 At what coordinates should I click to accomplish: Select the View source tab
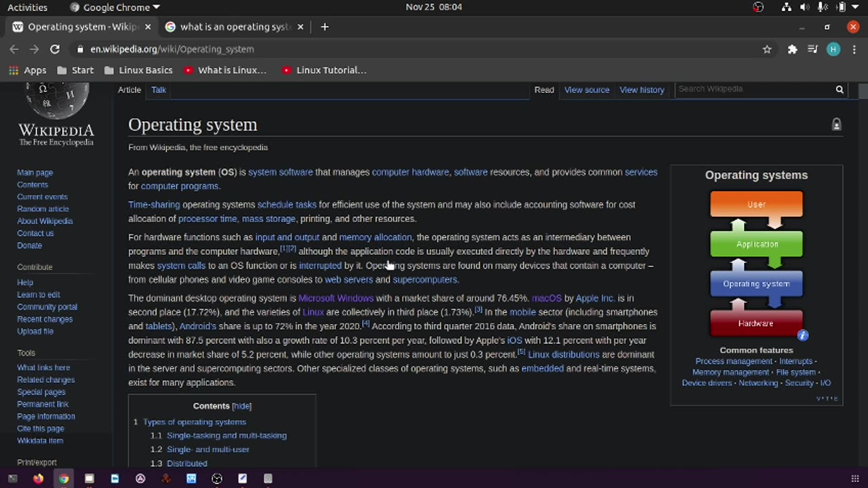587,89
